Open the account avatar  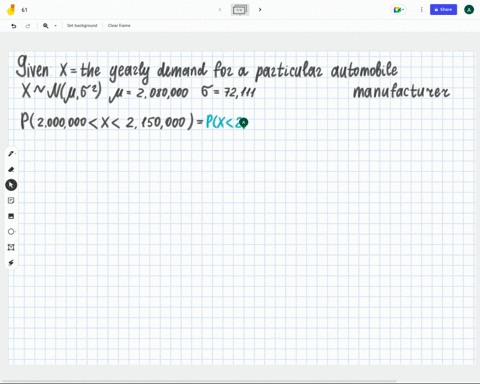pos(469,10)
